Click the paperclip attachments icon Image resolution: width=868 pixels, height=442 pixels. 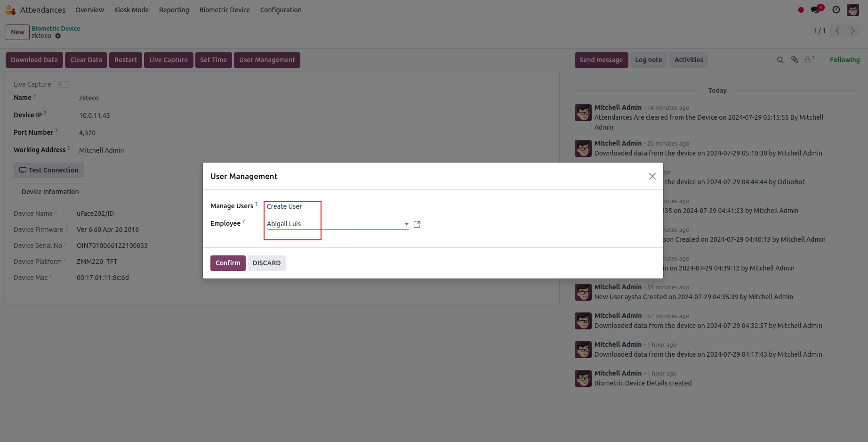click(x=795, y=60)
